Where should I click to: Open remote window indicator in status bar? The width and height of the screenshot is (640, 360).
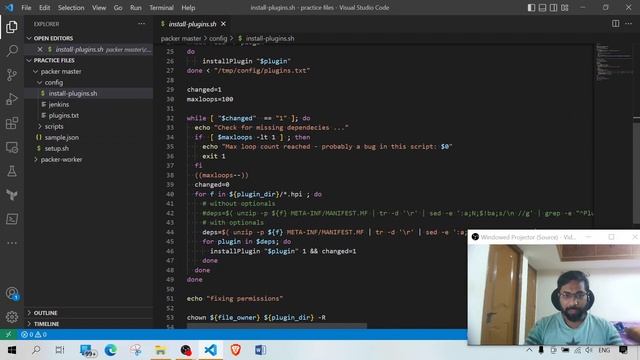click(x=8, y=334)
